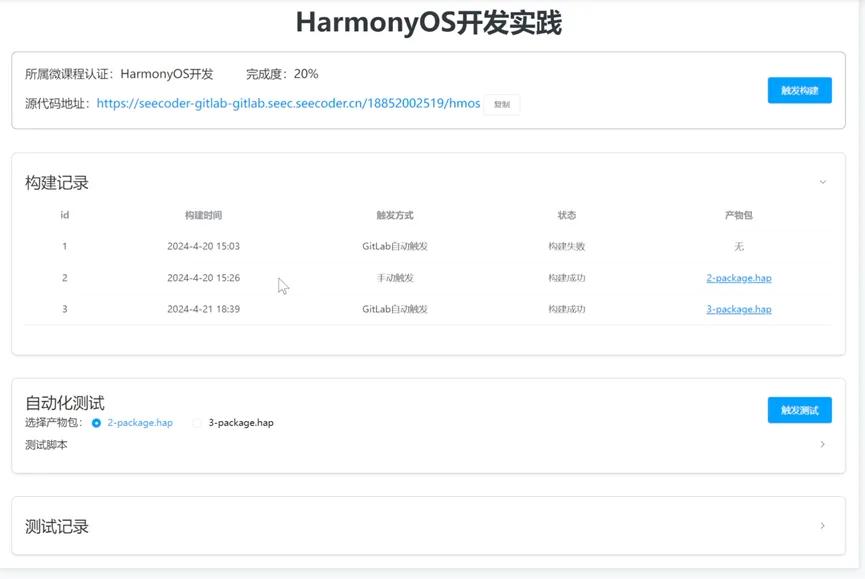
Task: Click GitLab自动触发 in the row with id 3
Action: [395, 309]
